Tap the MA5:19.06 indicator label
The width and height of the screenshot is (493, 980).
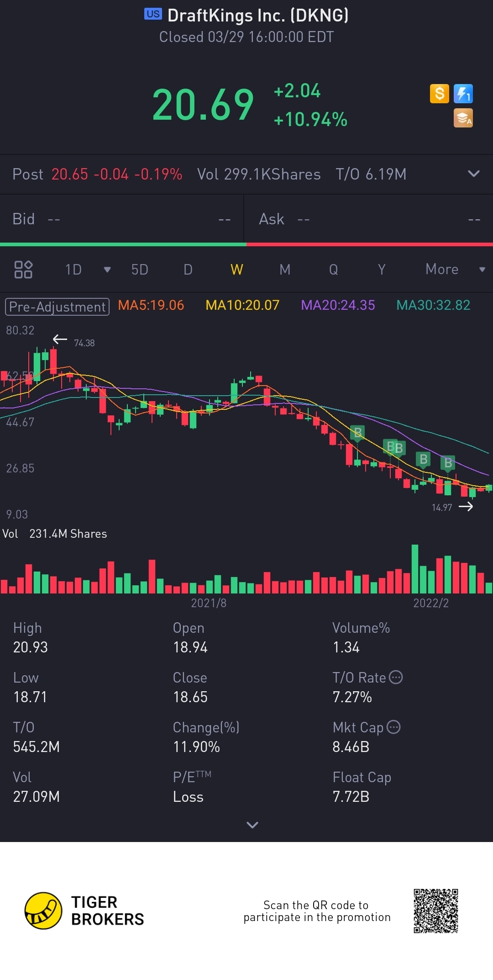pyautogui.click(x=151, y=305)
